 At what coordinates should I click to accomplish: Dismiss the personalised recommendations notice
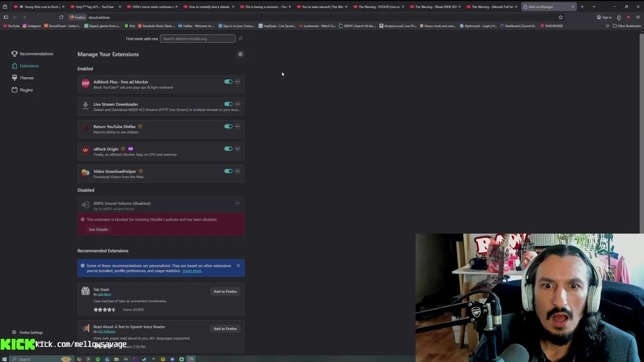pos(238,265)
